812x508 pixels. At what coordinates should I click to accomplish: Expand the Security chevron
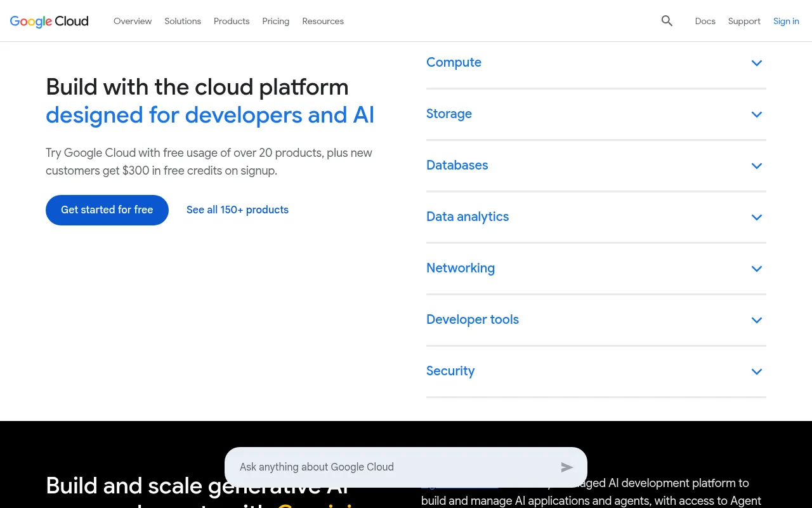(756, 371)
